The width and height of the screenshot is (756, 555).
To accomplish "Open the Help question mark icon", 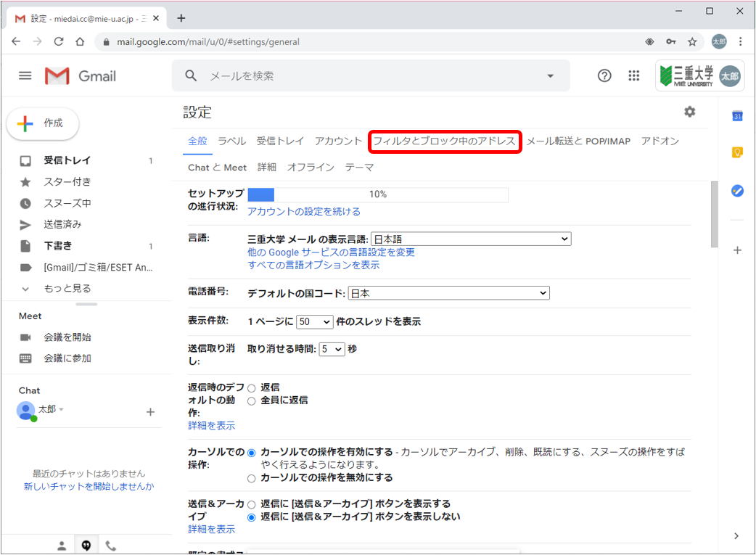I will coord(604,75).
